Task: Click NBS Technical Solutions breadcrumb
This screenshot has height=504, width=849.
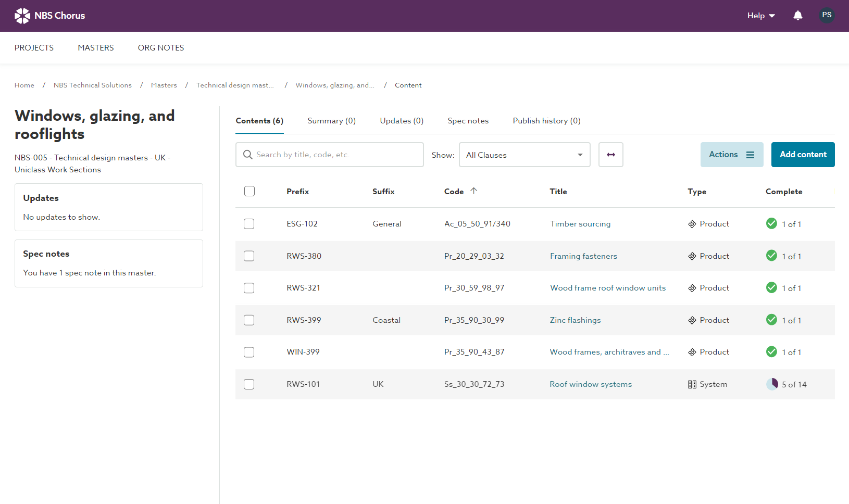Action: [93, 85]
